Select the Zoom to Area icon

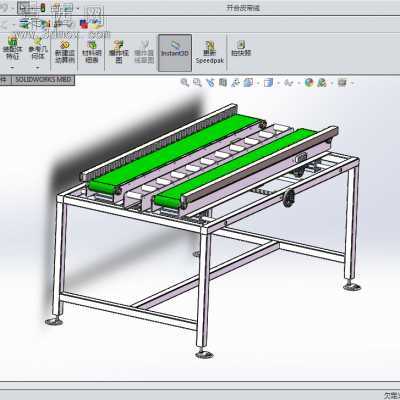click(x=197, y=82)
